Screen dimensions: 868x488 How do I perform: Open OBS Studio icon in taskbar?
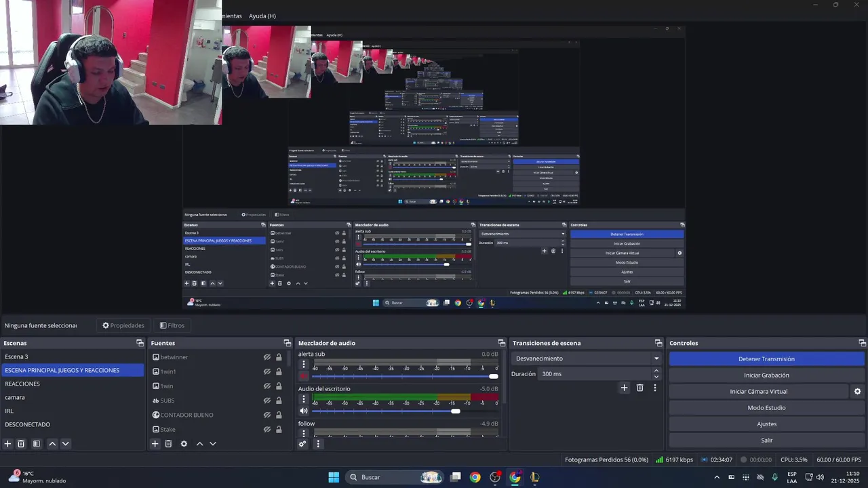coord(495,477)
